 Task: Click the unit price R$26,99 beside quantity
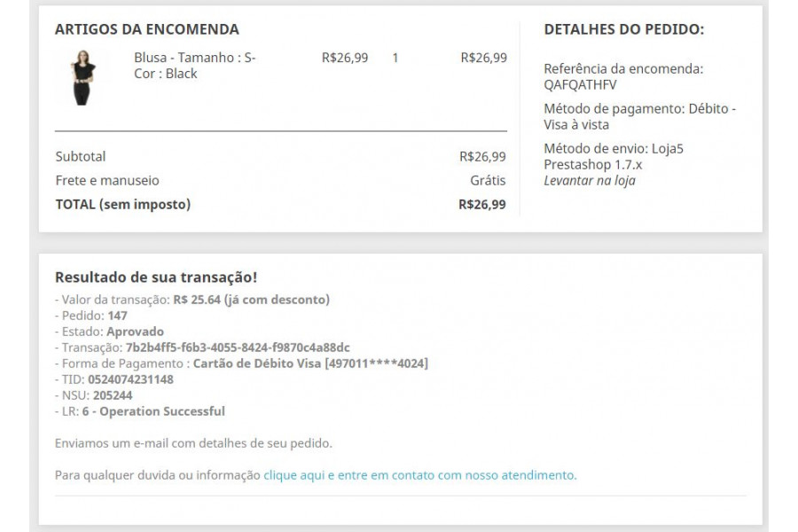(345, 58)
